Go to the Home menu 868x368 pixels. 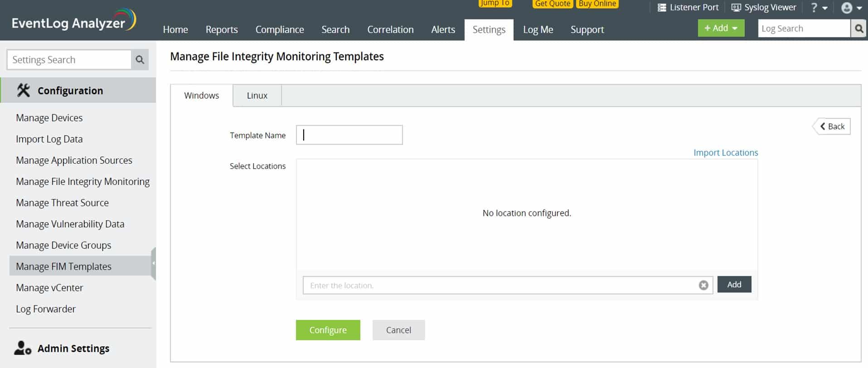(x=175, y=29)
